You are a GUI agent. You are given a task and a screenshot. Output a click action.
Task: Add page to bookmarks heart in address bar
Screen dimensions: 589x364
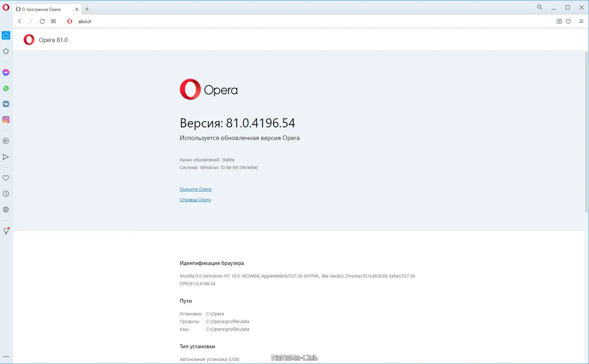coord(568,21)
